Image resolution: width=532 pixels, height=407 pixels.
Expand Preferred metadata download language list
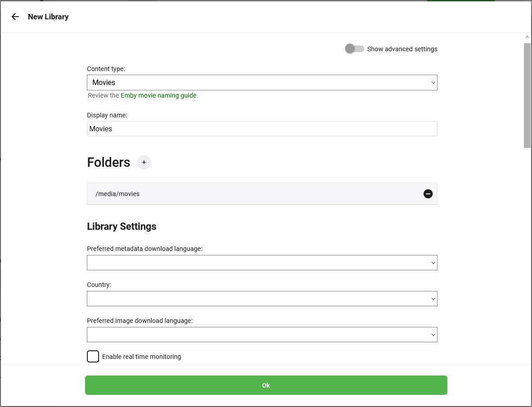coord(262,263)
